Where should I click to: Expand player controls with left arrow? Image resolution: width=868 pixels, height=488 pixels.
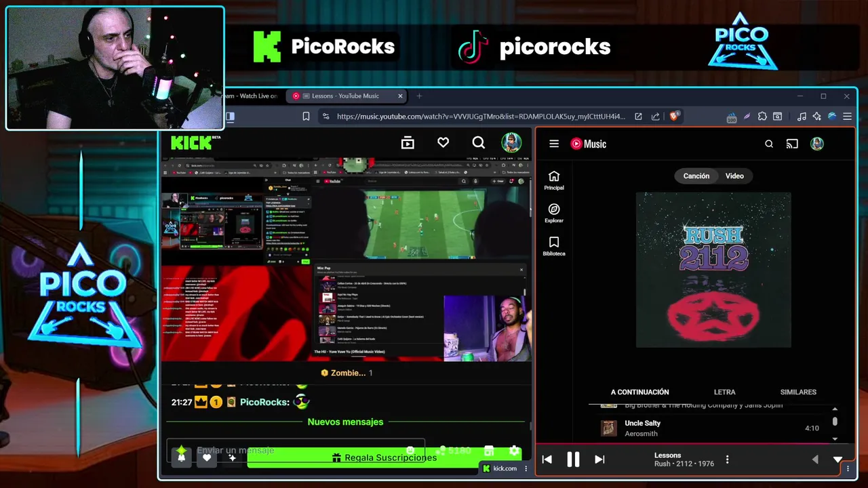pos(815,460)
